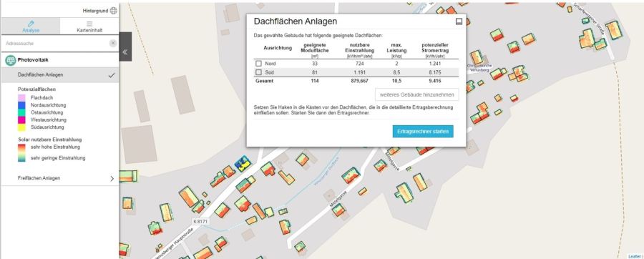Viewport: 644px width, 259px height.
Task: Click the Ostausrichtung teal swatch
Action: [x=21, y=112]
